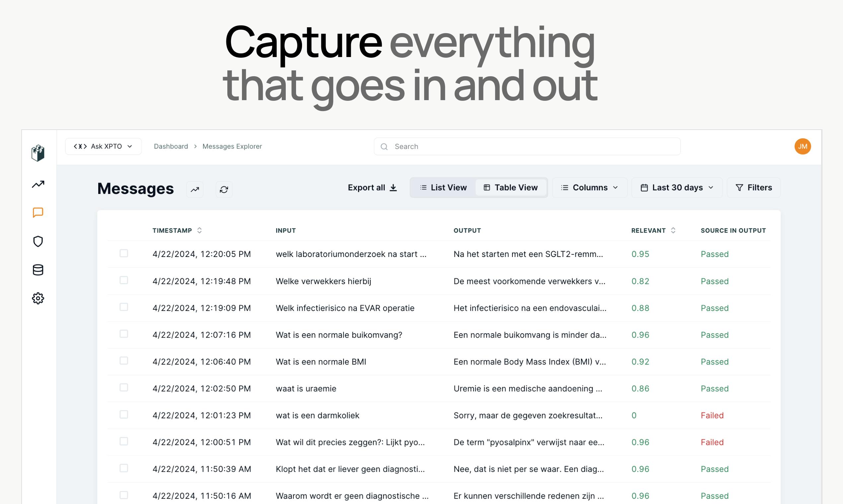Open message 'Wat is een normale BMI'
The height and width of the screenshot is (504, 843).
(321, 362)
